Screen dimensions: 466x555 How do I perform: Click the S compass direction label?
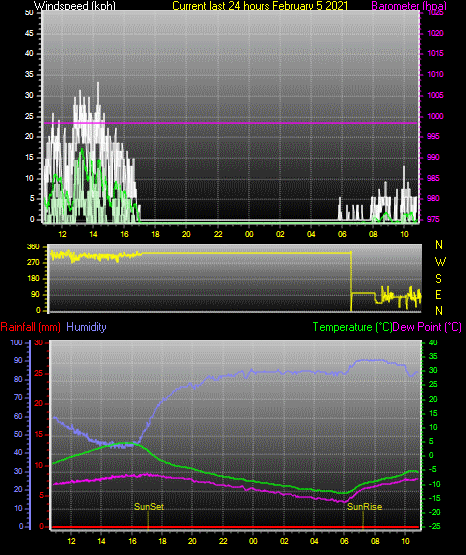(438, 279)
